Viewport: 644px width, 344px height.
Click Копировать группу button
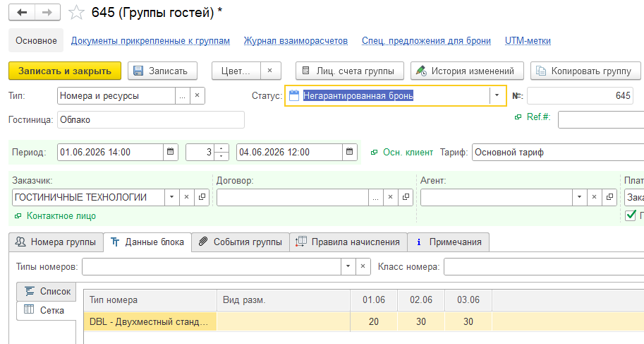click(585, 71)
